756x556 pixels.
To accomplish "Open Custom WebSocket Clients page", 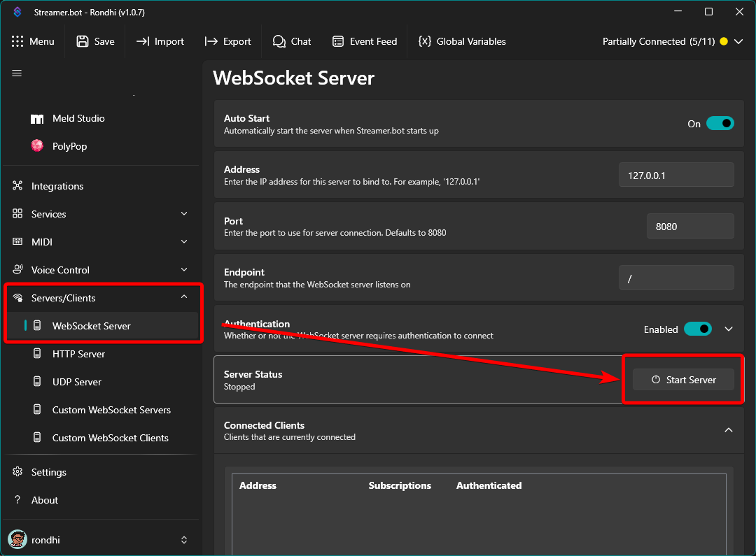I will [x=103, y=438].
